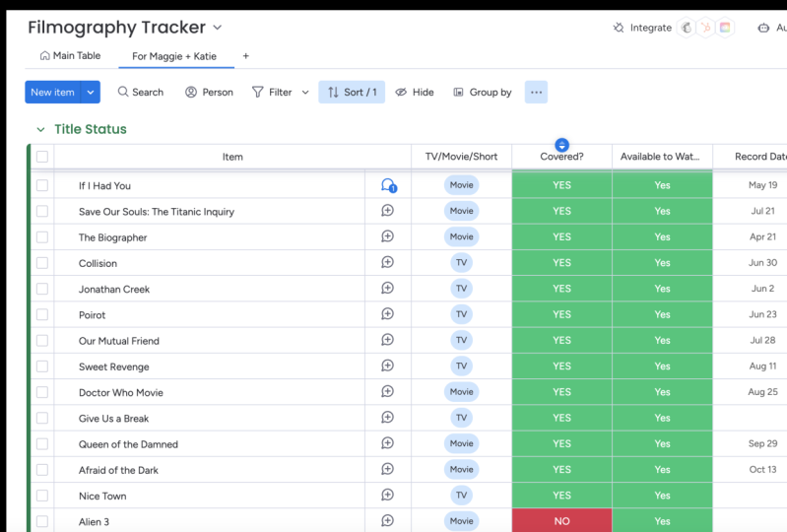This screenshot has width=787, height=532.
Task: Add update to The Biographer row
Action: point(387,236)
